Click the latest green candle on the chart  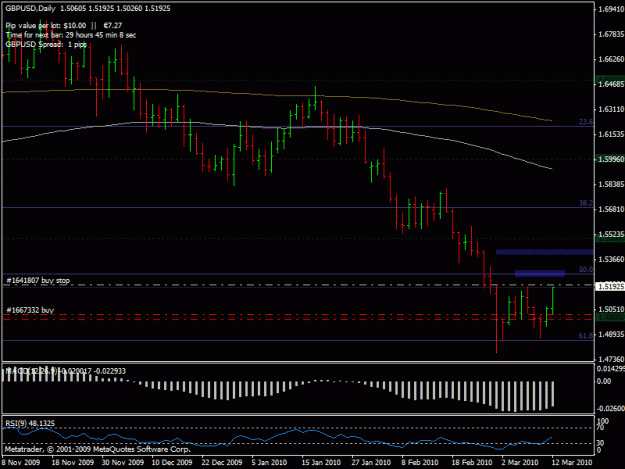(553, 300)
